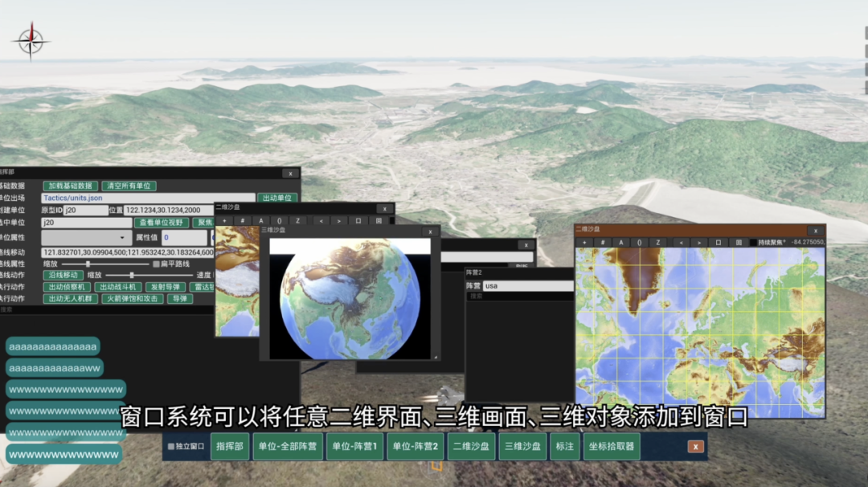Open 单位-阵营1 from the bottom bar

pyautogui.click(x=354, y=446)
